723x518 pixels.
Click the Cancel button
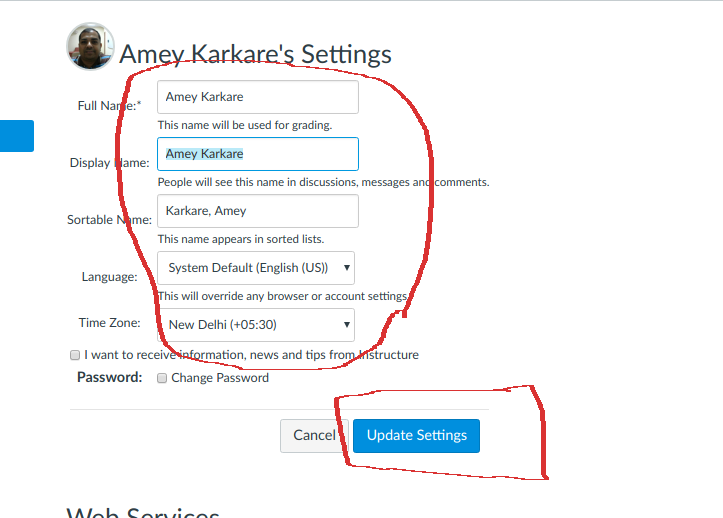(x=314, y=435)
